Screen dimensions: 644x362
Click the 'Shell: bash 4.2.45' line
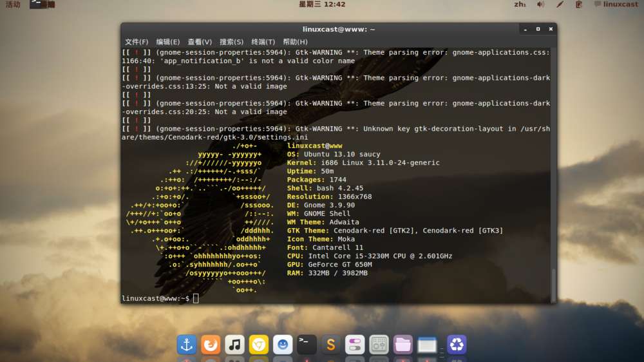[325, 188]
